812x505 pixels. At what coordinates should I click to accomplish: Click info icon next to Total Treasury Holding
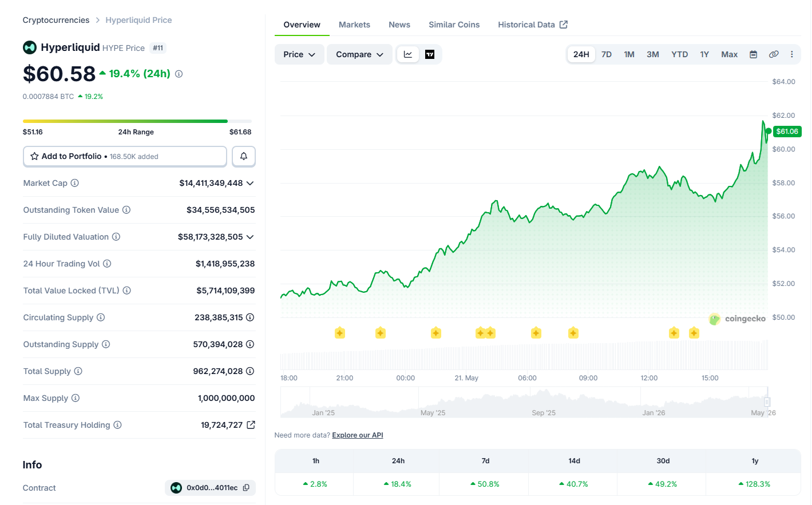(x=117, y=425)
